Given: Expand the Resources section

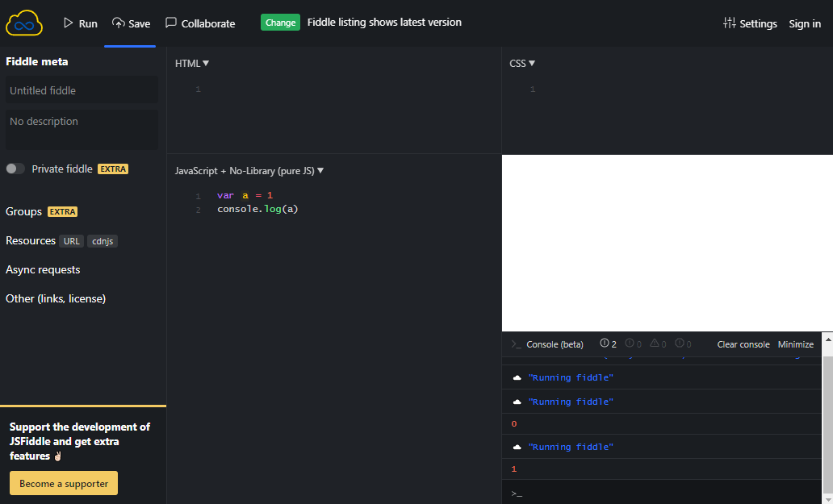Looking at the screenshot, I should 31,241.
